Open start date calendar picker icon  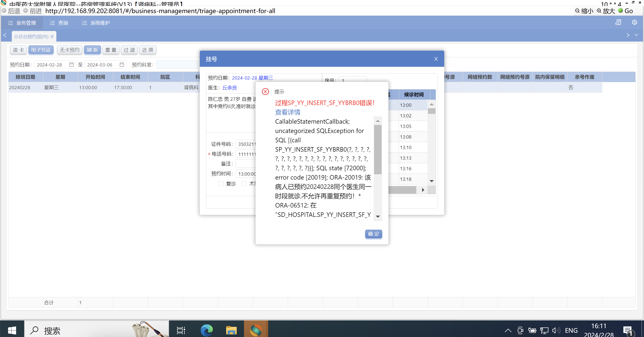(71, 65)
